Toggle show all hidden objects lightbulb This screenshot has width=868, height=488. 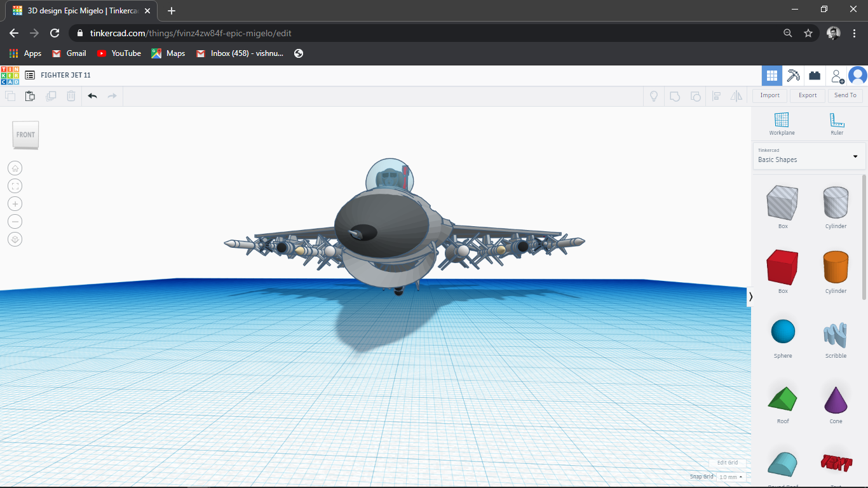pyautogui.click(x=653, y=95)
